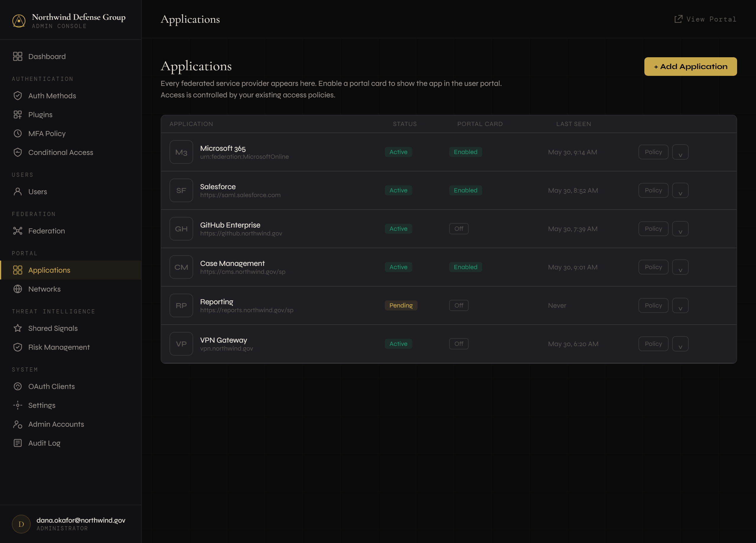Open the Dashboard grid icon
The width and height of the screenshot is (756, 543).
coord(18,57)
